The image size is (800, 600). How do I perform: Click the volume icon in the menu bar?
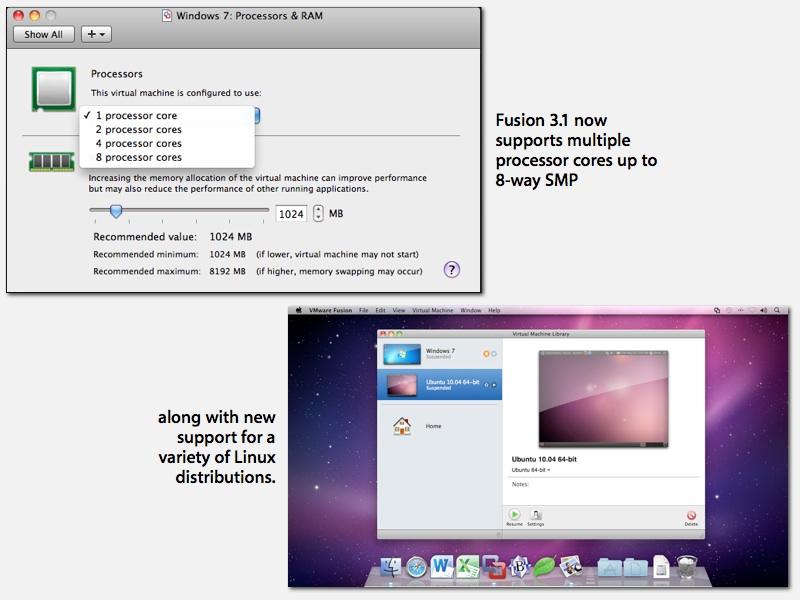pyautogui.click(x=763, y=310)
